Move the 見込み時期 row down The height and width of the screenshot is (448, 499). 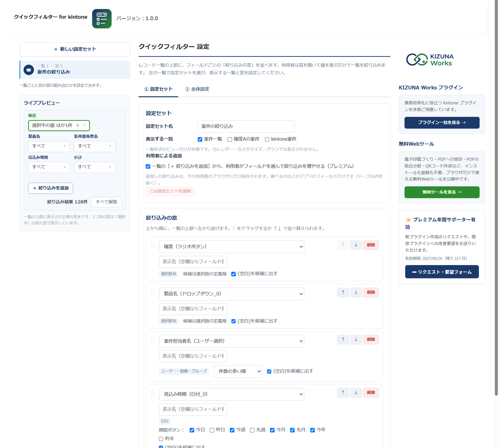click(356, 393)
